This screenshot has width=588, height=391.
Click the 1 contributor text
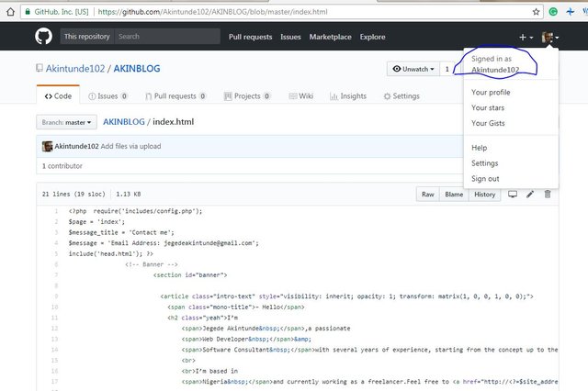pyautogui.click(x=62, y=166)
